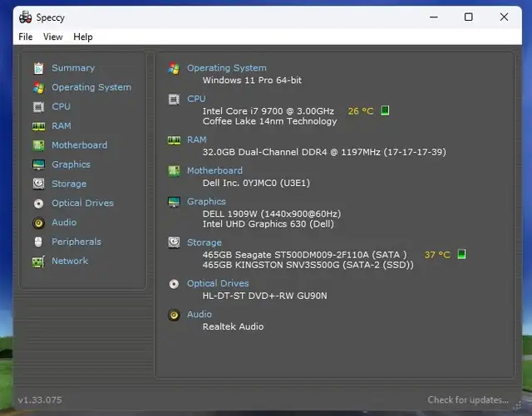This screenshot has height=416, width=532.
Task: Show Audio details from sidebar
Action: tap(64, 223)
